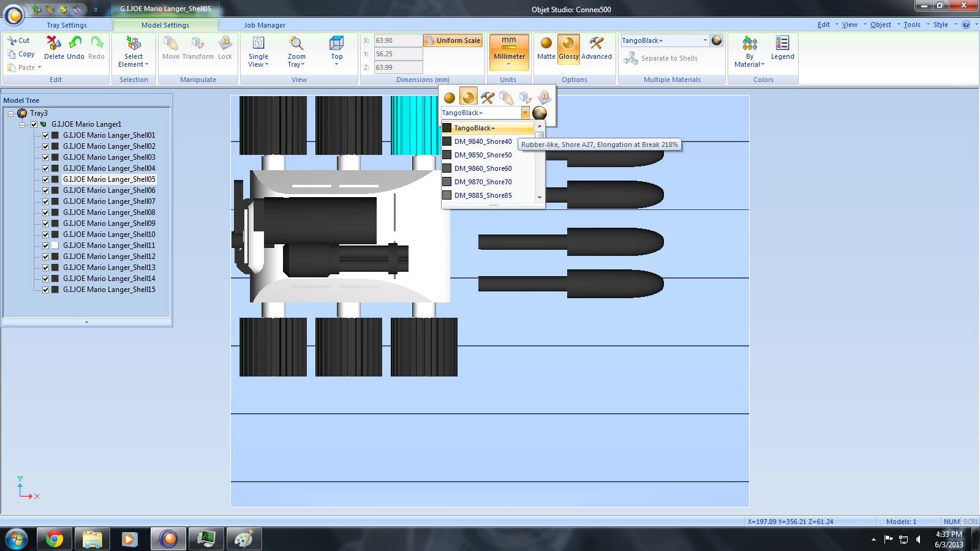Image resolution: width=980 pixels, height=551 pixels.
Task: Click the move hand icon in floating toolbar
Action: (x=507, y=97)
